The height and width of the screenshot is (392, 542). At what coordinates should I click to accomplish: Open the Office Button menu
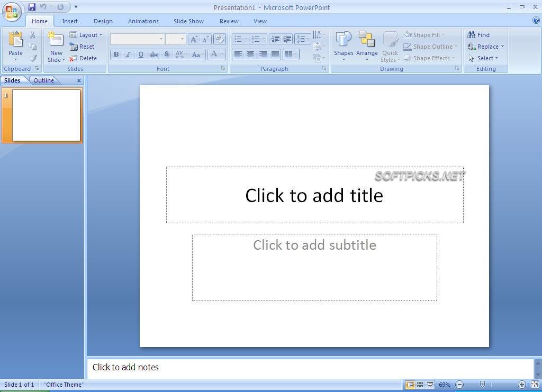click(12, 12)
